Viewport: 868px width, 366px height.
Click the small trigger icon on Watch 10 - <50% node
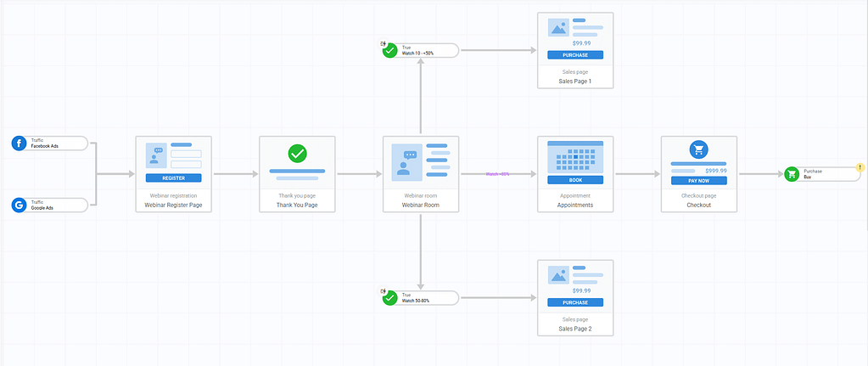point(383,44)
